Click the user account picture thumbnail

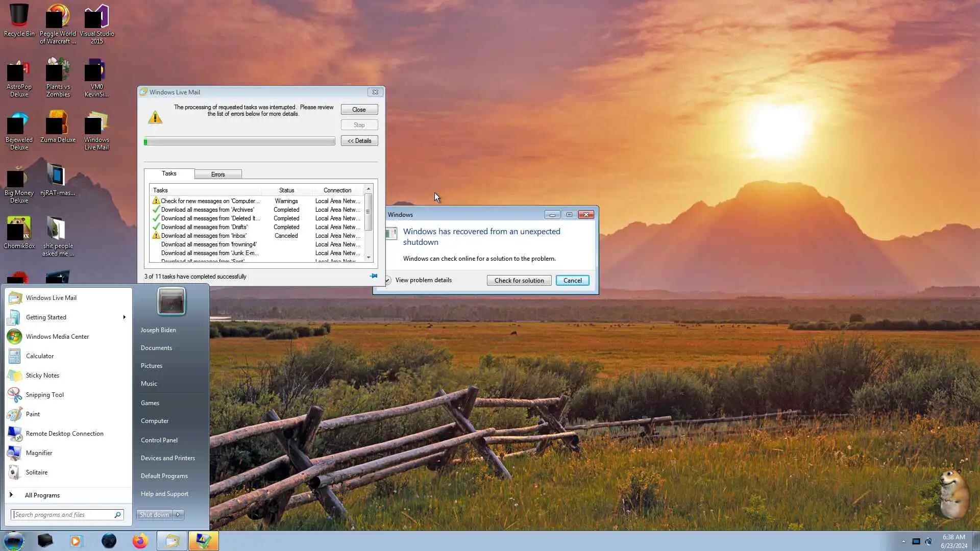click(171, 301)
